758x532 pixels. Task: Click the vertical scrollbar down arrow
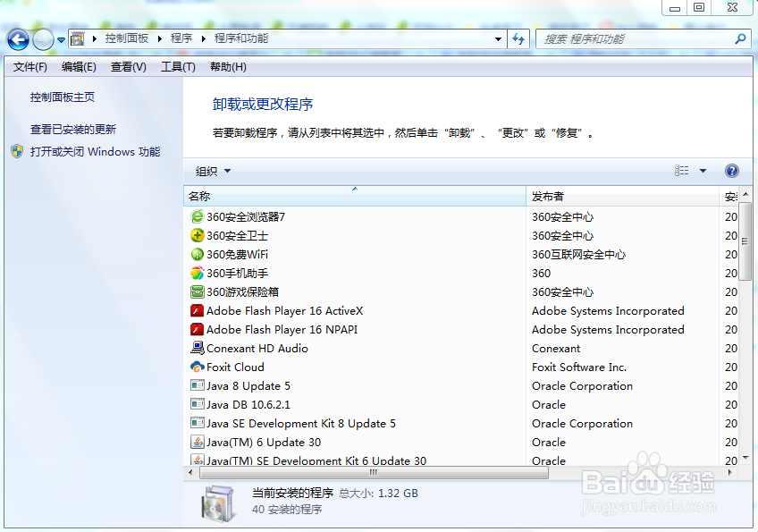(x=745, y=457)
